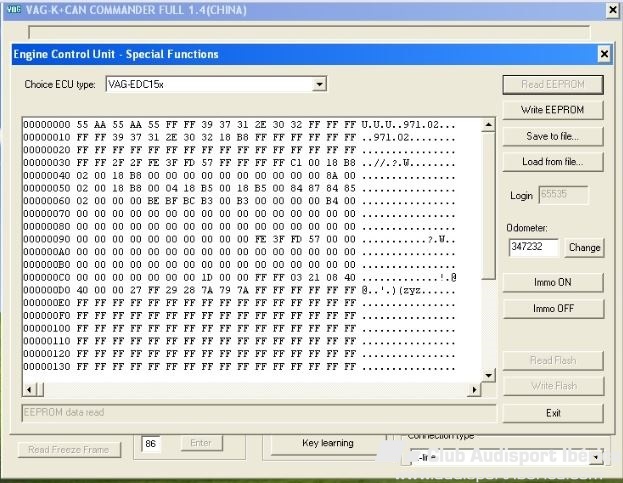Open the Connection type dropdown arrow
623x483 pixels.
tap(596, 458)
